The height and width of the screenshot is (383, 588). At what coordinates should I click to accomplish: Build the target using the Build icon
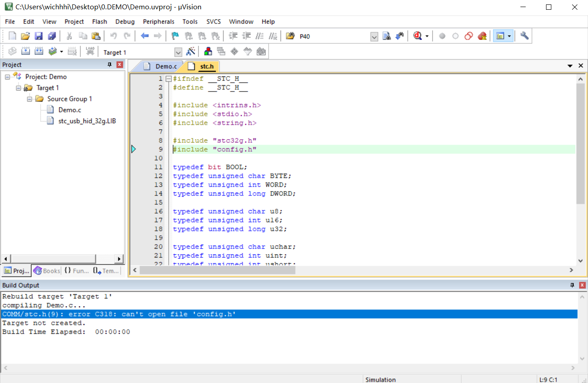click(x=26, y=52)
